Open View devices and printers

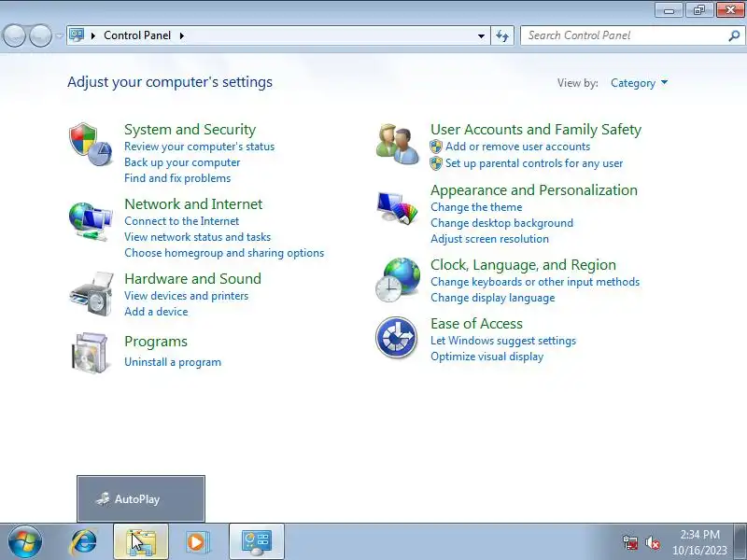coord(186,296)
